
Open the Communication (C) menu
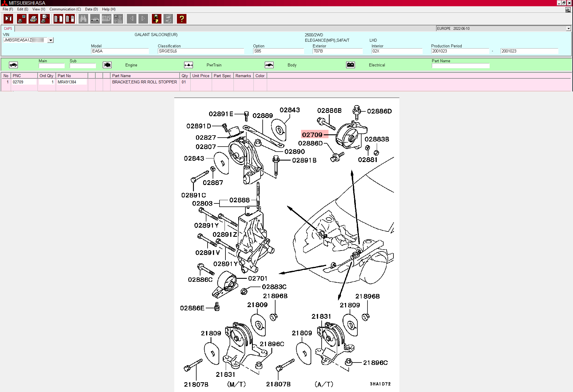coord(65,9)
